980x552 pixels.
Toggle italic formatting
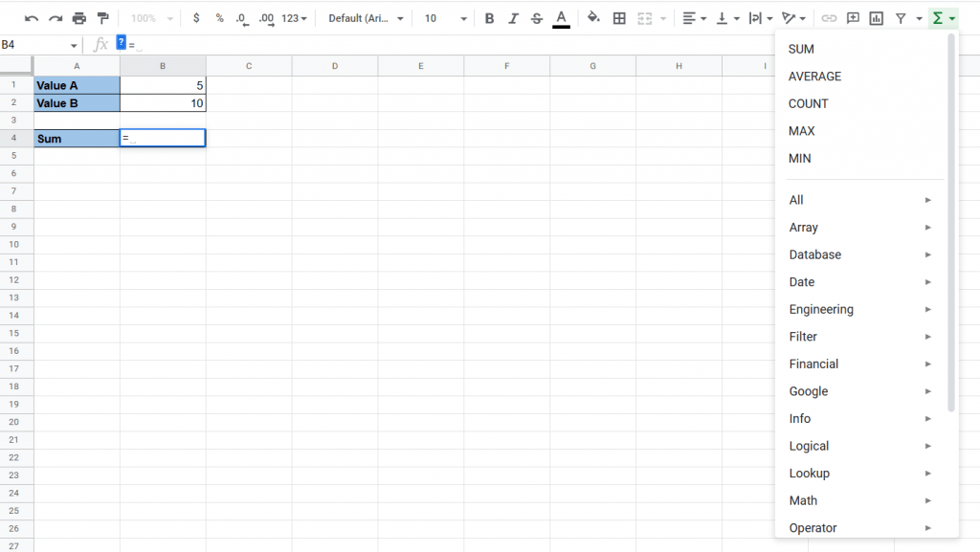(513, 17)
